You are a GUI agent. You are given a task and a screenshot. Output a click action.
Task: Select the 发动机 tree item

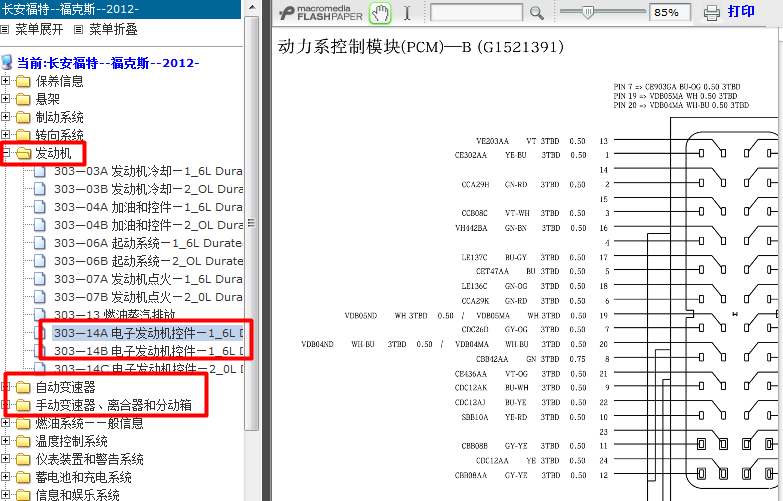(53, 153)
